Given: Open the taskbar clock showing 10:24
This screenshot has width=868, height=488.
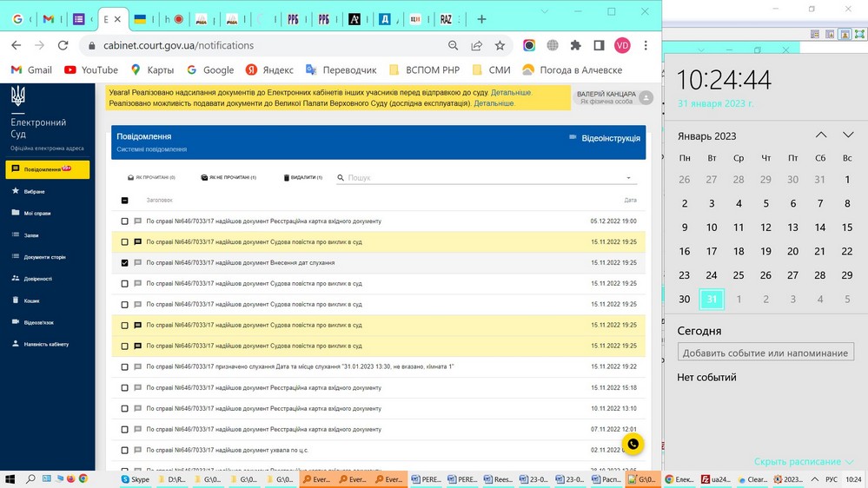Looking at the screenshot, I should 853,479.
